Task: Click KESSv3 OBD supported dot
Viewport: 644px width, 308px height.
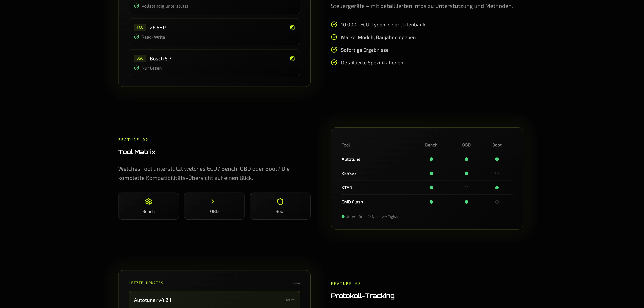Action: 466,174
